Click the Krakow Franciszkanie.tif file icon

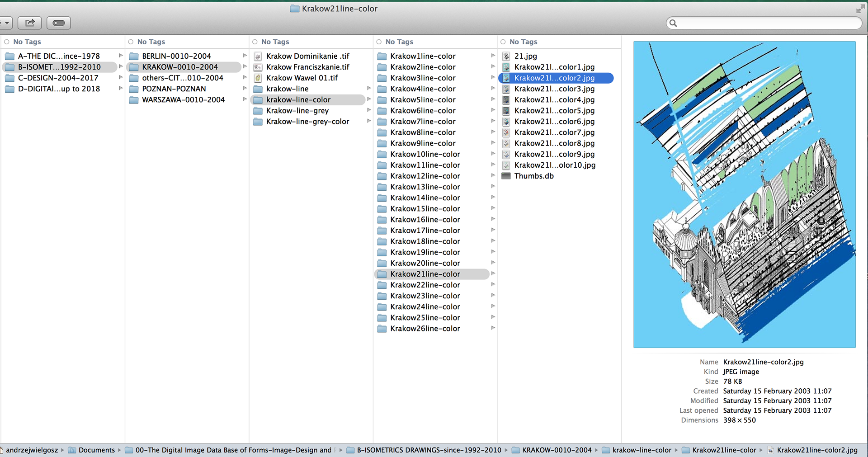(x=258, y=67)
